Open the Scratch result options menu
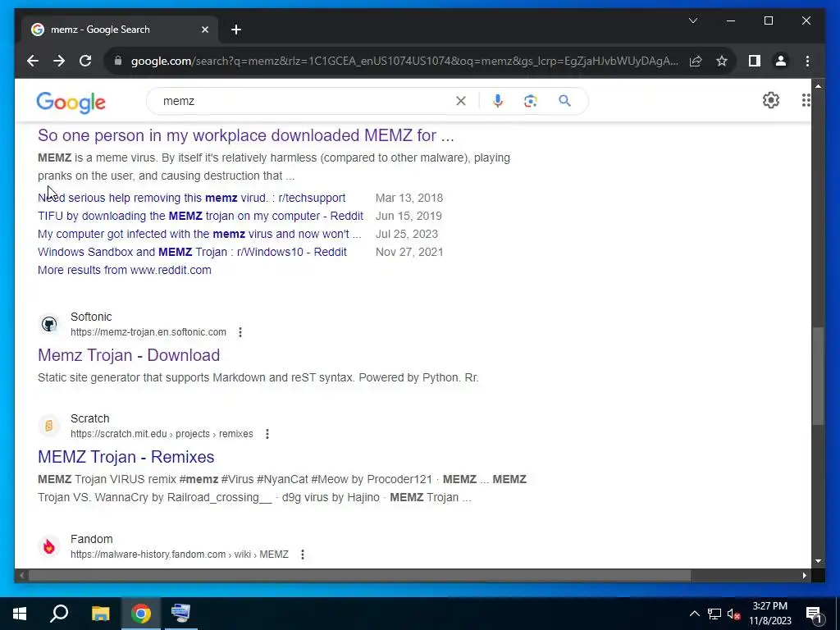This screenshot has width=840, height=630. 267,434
